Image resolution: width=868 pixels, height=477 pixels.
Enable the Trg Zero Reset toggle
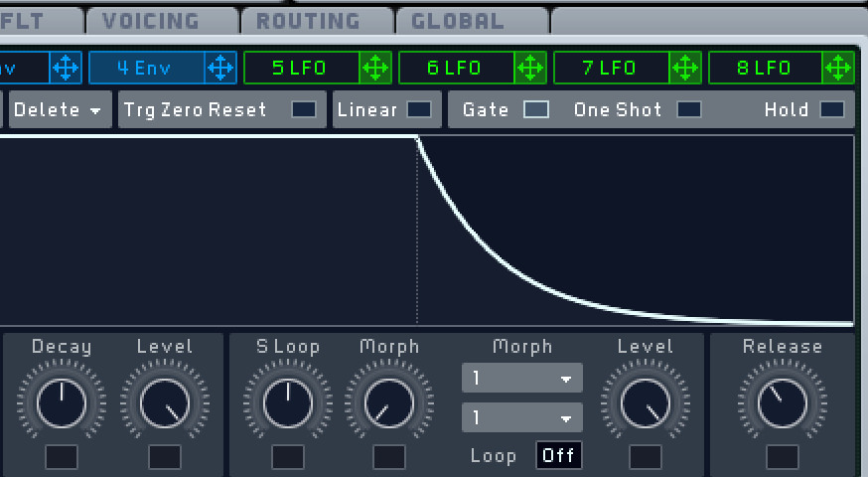pos(304,109)
